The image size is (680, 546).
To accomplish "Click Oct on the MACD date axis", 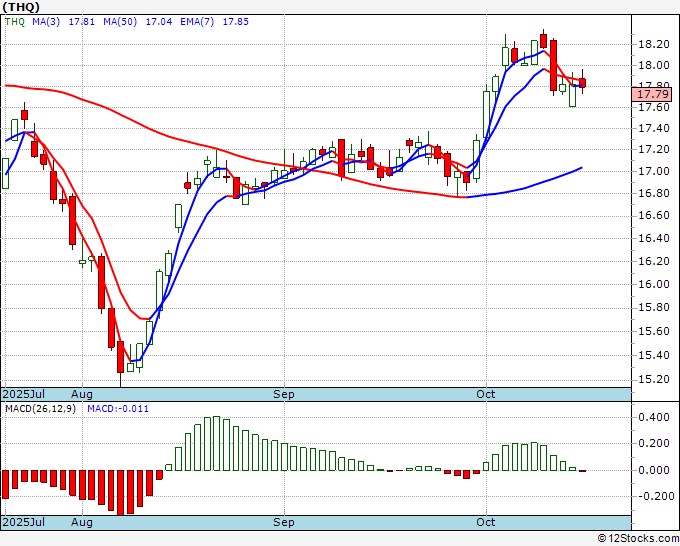I will click(x=486, y=522).
